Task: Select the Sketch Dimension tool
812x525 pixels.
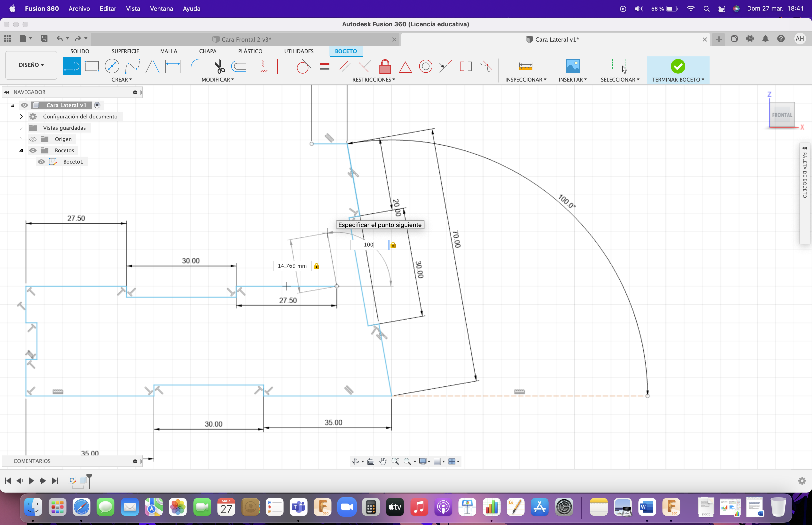Action: [x=173, y=66]
